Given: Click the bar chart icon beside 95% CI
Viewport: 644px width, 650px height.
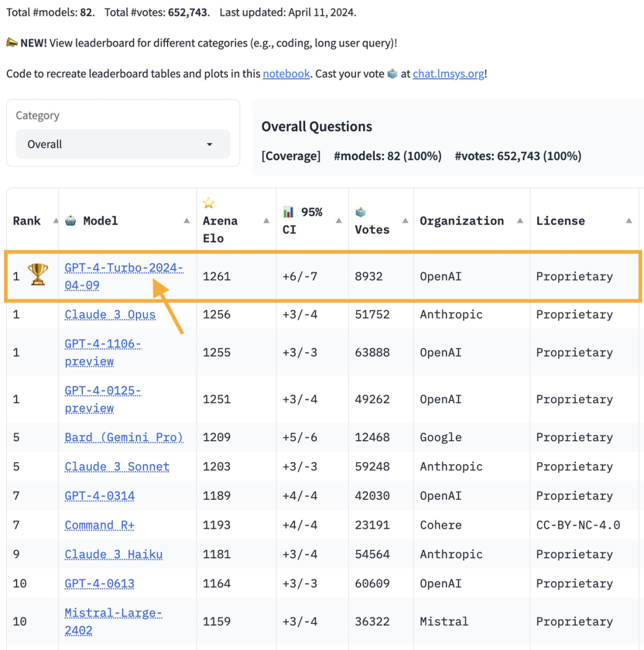Looking at the screenshot, I should coord(289,212).
